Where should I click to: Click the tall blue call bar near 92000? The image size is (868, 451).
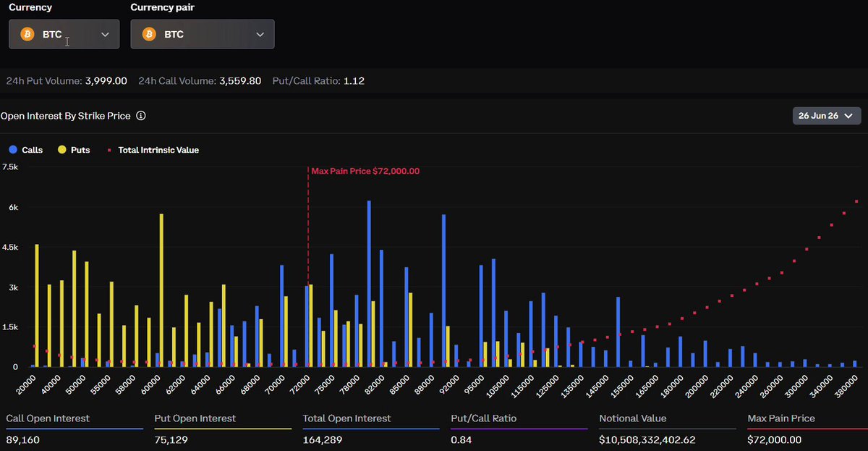[443, 291]
